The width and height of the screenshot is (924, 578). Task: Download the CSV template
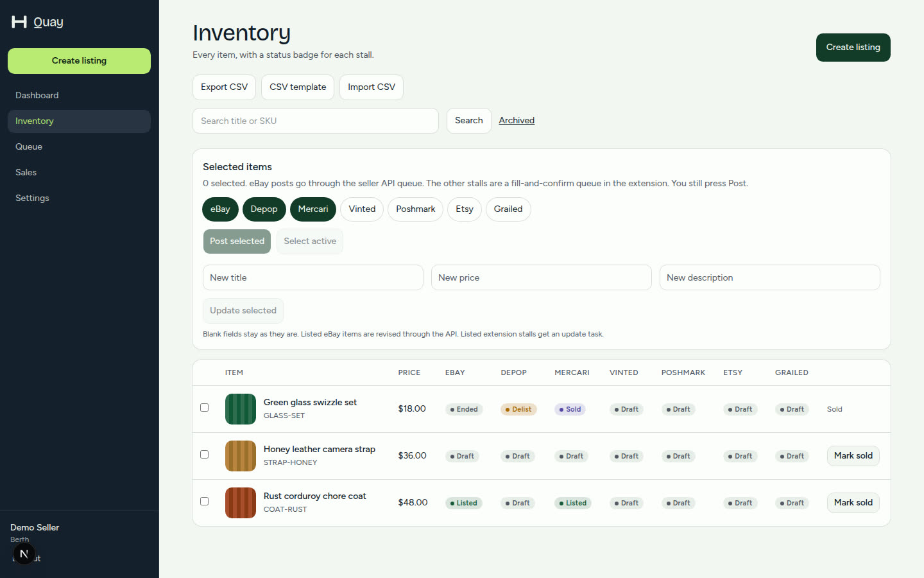coord(298,87)
